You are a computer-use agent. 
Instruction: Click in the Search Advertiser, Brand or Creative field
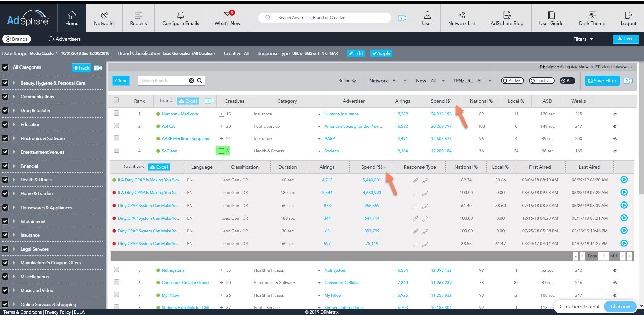pos(324,18)
